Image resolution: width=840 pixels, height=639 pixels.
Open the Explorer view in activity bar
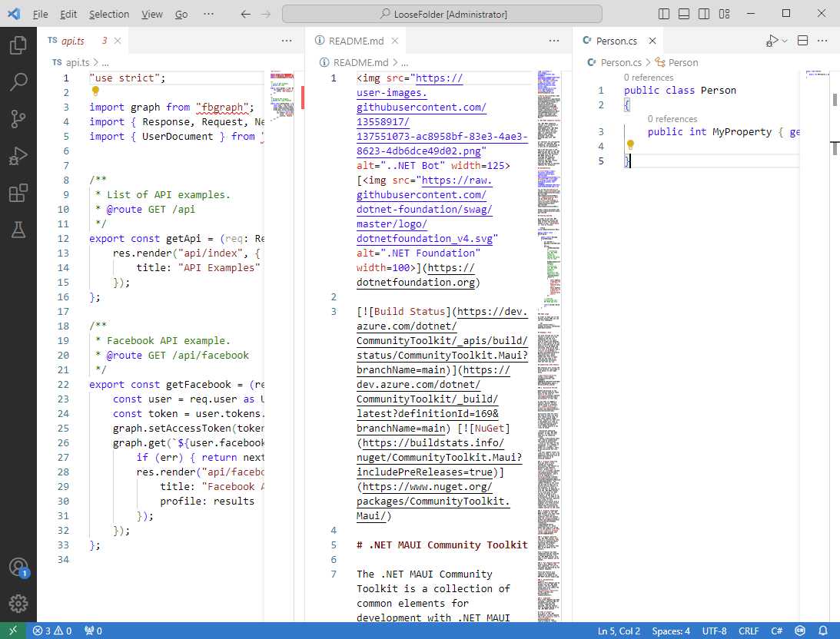[x=18, y=45]
